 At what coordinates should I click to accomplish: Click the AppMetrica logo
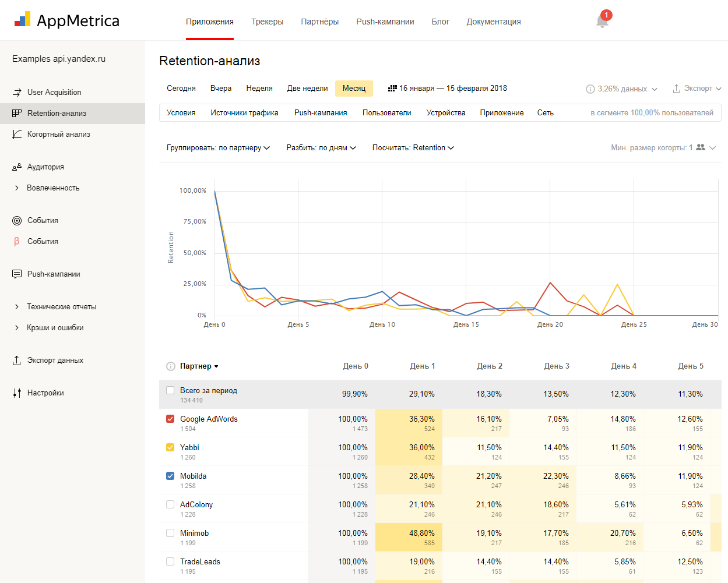point(67,21)
